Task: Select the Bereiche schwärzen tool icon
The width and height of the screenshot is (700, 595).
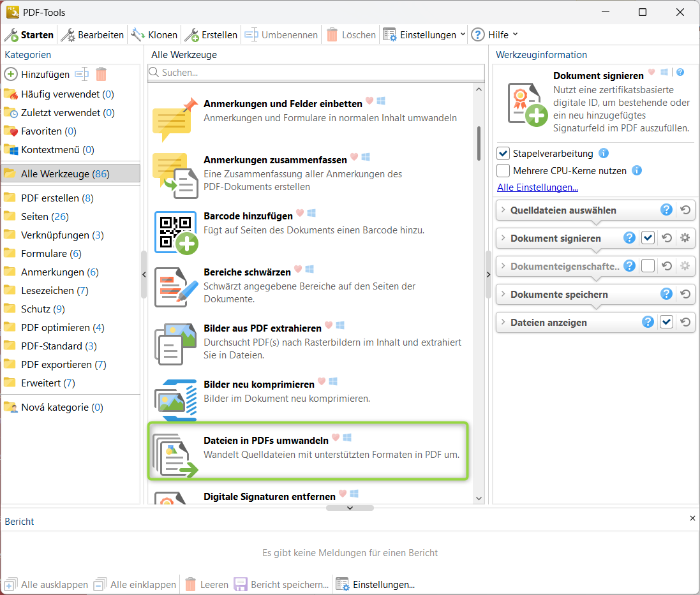Action: pos(176,288)
